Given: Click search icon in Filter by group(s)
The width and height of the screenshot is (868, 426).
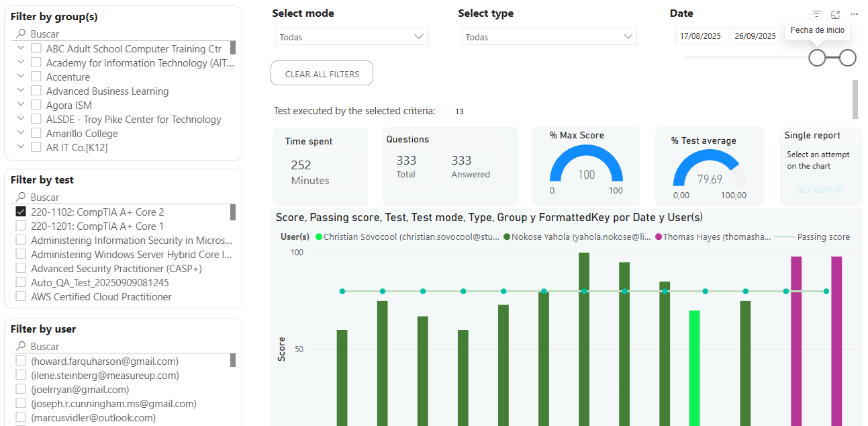Looking at the screenshot, I should point(21,34).
